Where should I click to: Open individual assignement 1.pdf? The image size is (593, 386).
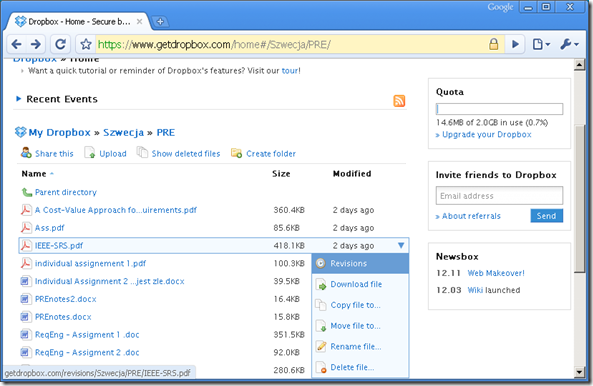click(x=90, y=264)
